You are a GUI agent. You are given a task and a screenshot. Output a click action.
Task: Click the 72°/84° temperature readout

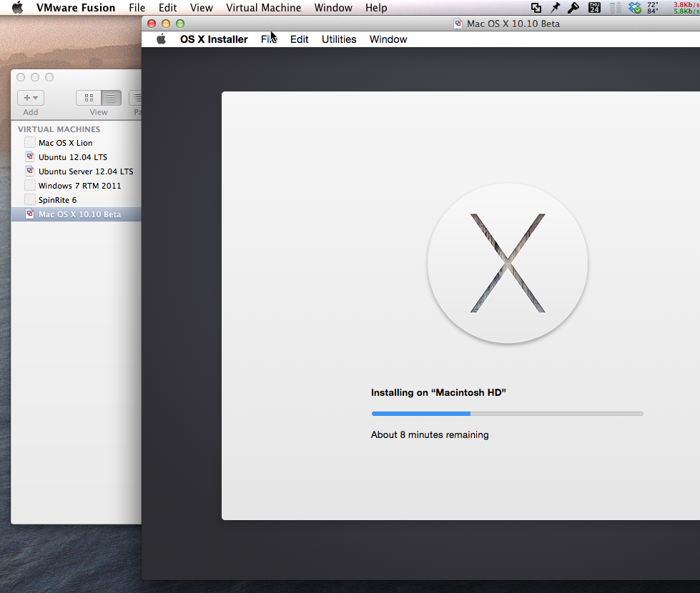(x=653, y=8)
